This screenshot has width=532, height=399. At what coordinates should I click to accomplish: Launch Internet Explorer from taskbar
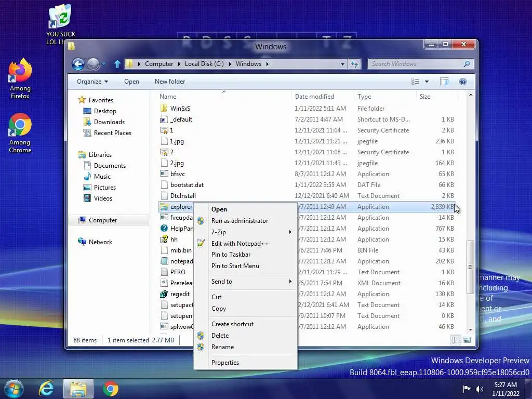(x=46, y=389)
